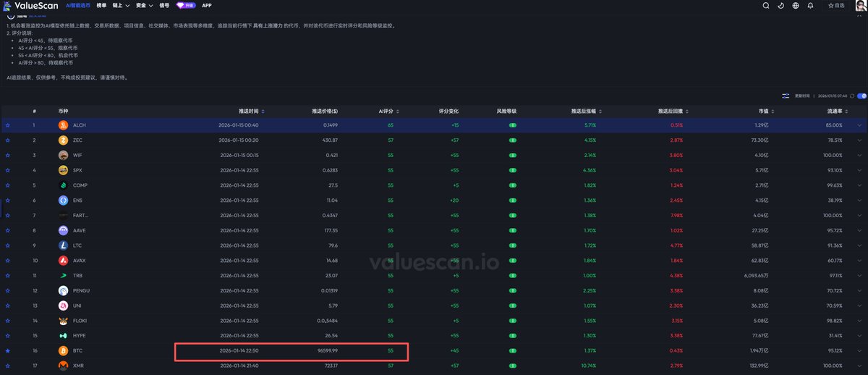Click the ZEC coin icon
868x375 pixels.
pos(63,140)
